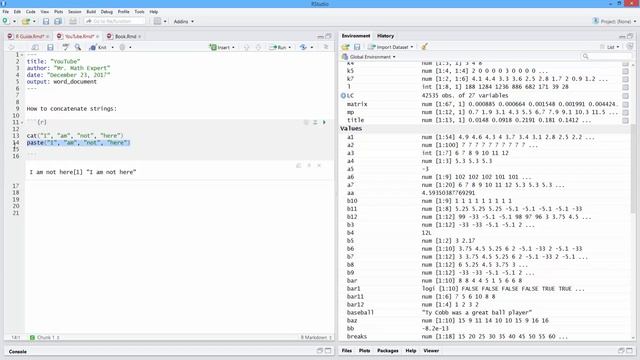View the k5 variable table icon

coord(625,71)
